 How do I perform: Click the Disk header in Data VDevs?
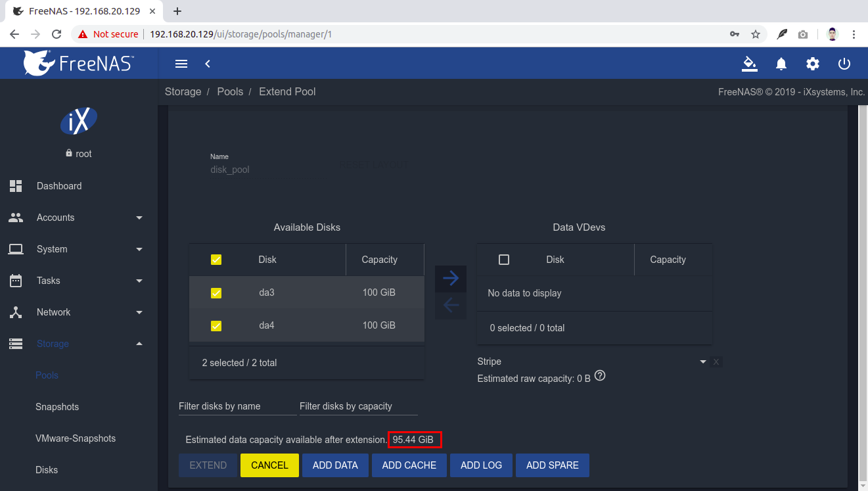click(x=555, y=260)
